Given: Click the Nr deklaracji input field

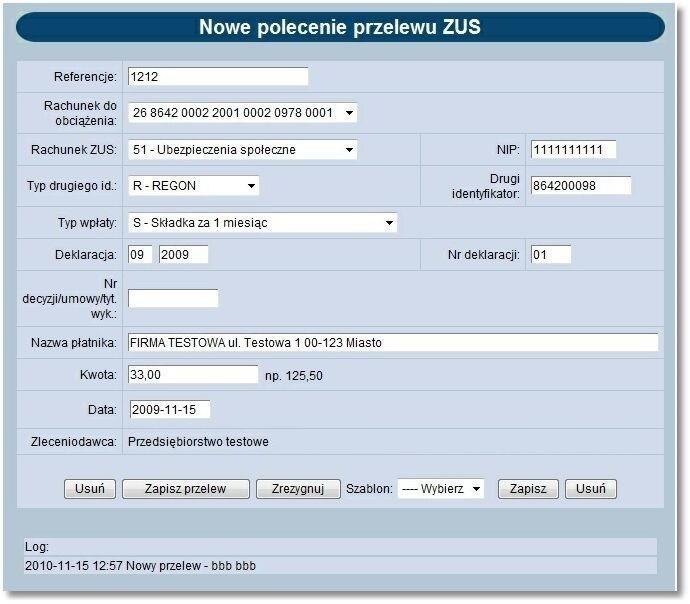Looking at the screenshot, I should 551,254.
